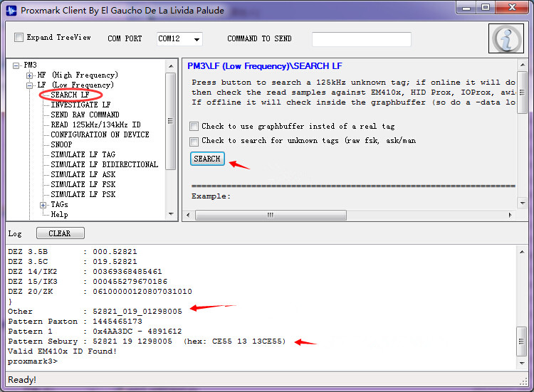Screen dimensions: 534x392
Task: Open SEND RAW COMMAND tree item
Action: 85,115
